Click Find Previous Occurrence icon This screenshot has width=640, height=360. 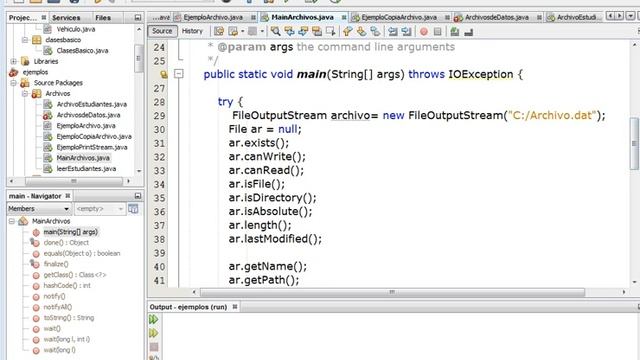click(289, 31)
